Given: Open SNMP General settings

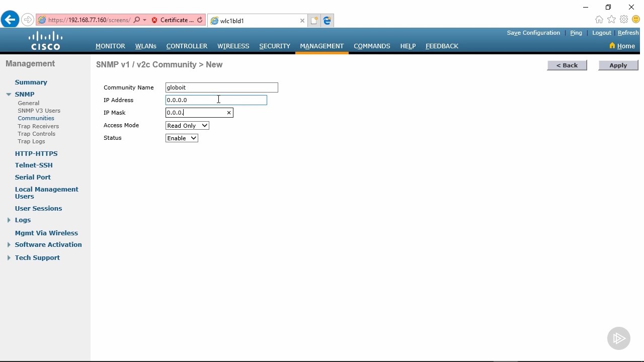Looking at the screenshot, I should 29,103.
